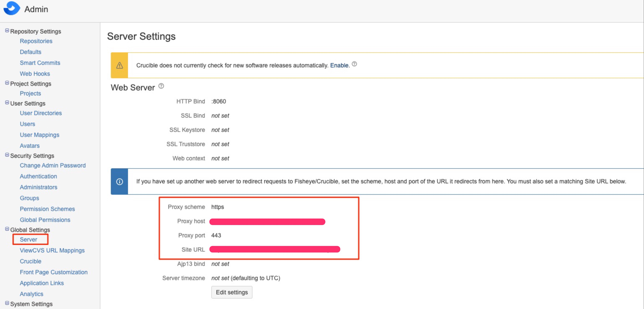This screenshot has height=309, width=644.
Task: Click help icon beside Enable link
Action: point(354,64)
